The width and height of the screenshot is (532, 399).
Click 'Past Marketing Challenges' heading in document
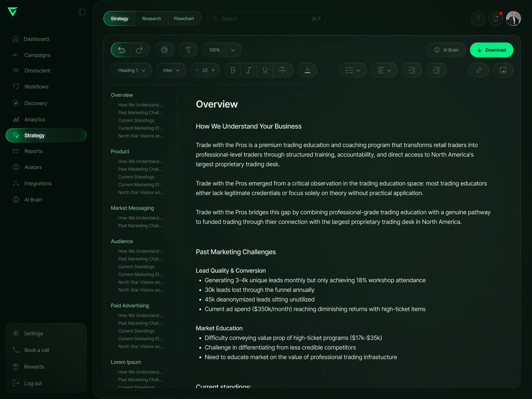236,252
